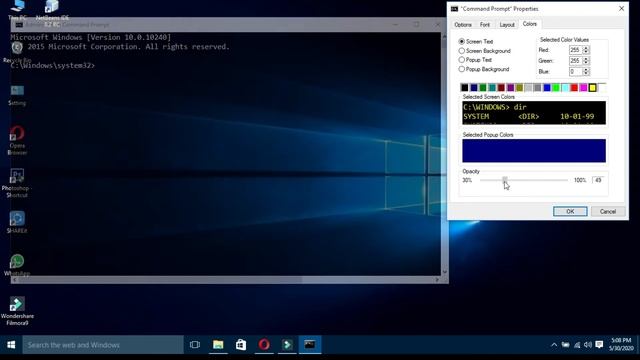Choose the bright red color swatch

(x=574, y=87)
